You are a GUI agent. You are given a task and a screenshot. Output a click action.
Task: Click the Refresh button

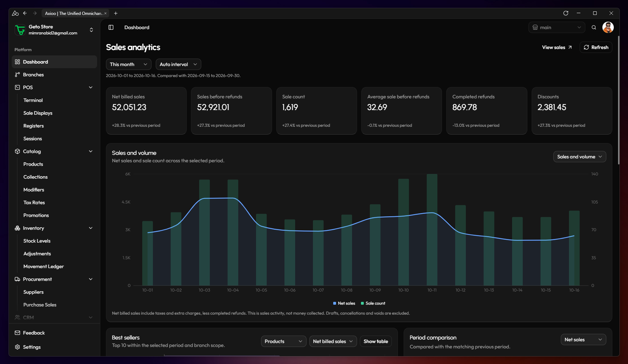[x=596, y=47]
